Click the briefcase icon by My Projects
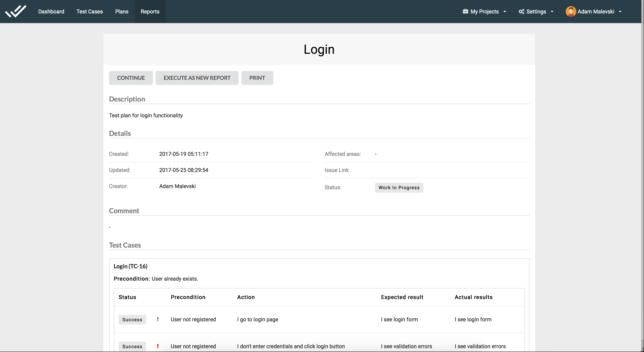This screenshot has height=352, width=644. point(465,11)
